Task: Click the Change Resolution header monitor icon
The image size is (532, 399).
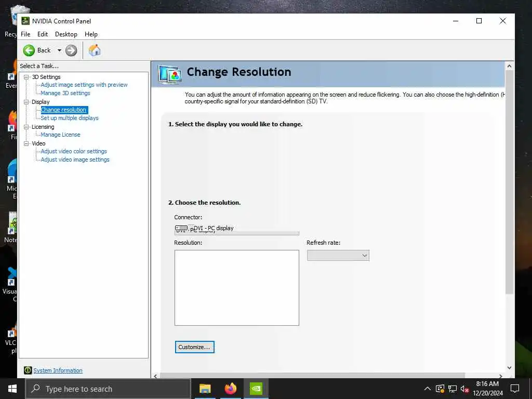Action: click(170, 74)
